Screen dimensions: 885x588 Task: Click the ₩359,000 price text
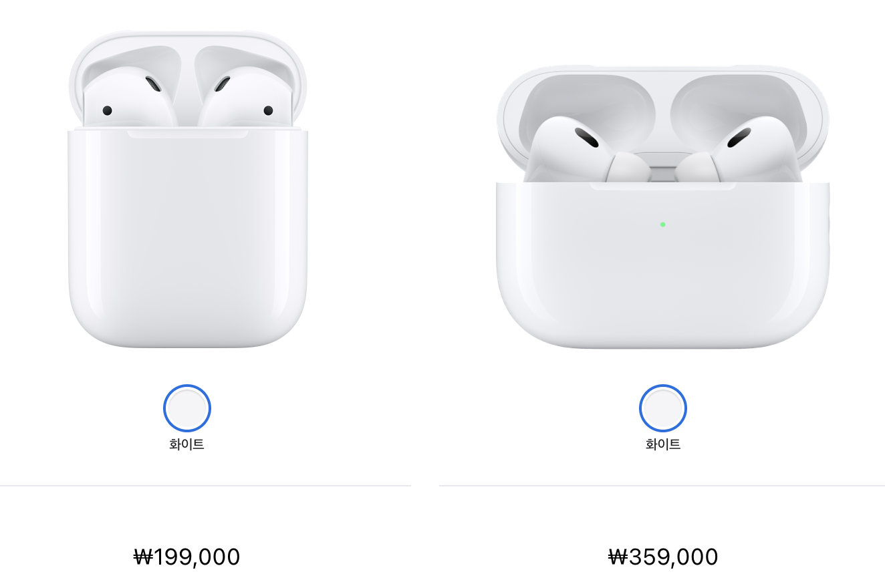[663, 557]
